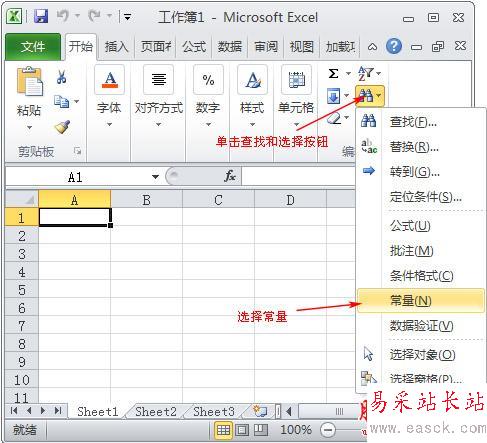Choose 转到(G) from the menu

click(x=421, y=172)
